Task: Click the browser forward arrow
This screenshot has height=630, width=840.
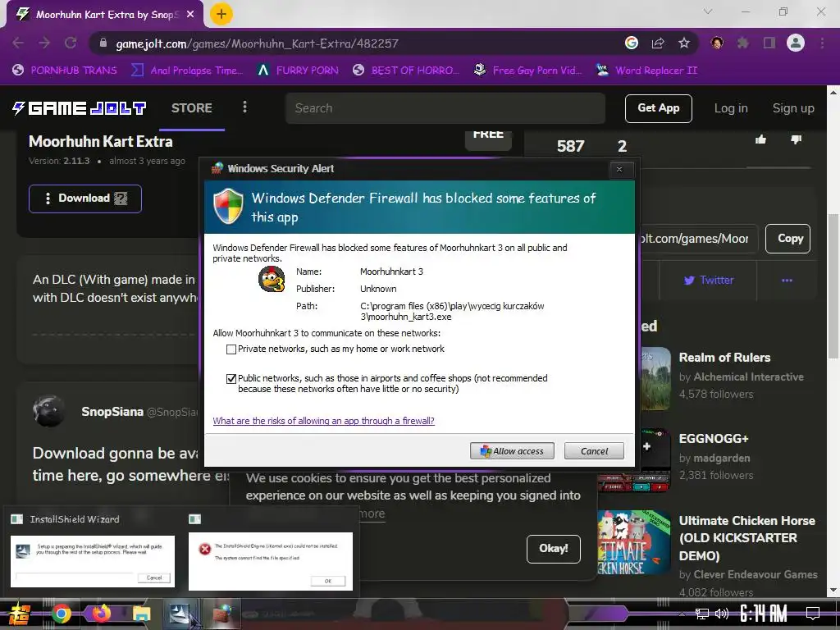Action: point(44,43)
